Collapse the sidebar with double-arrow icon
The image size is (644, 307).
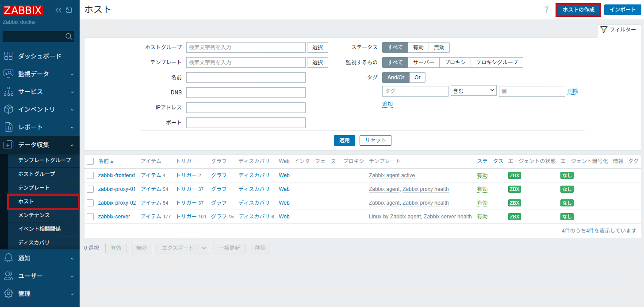(58, 10)
